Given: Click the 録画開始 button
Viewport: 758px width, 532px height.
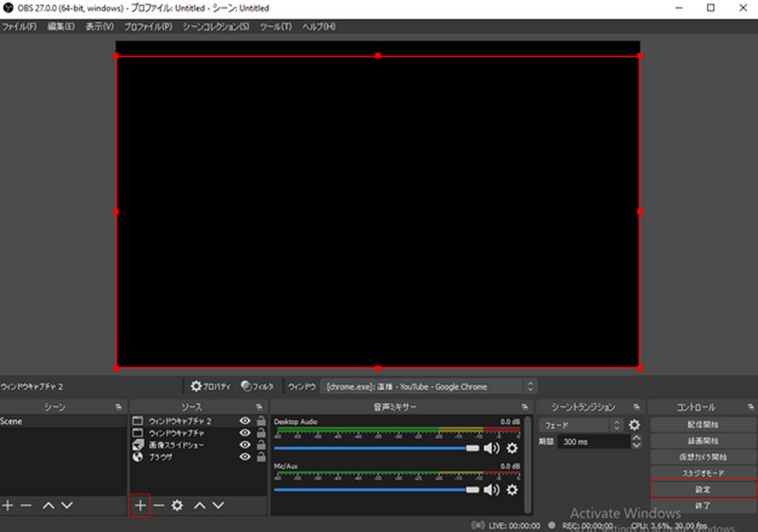Looking at the screenshot, I should tap(703, 441).
